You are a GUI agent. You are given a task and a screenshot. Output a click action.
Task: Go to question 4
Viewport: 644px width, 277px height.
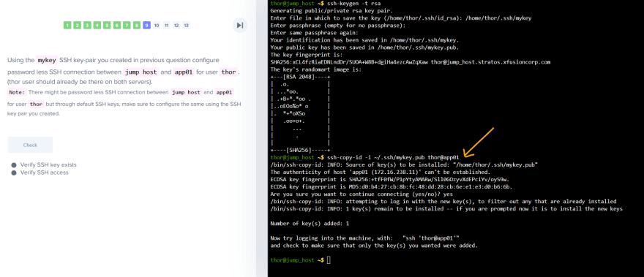pyautogui.click(x=97, y=26)
